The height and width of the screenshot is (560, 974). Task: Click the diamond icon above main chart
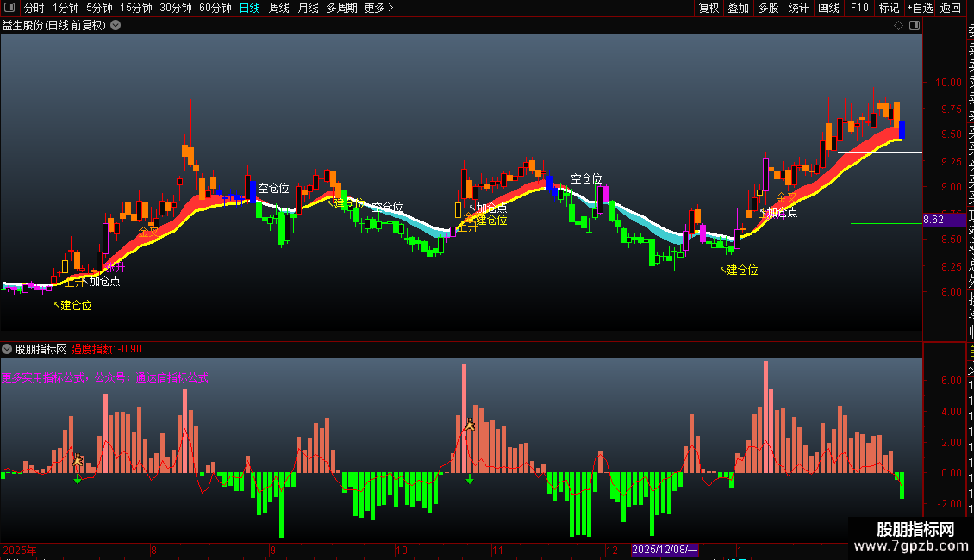898,26
